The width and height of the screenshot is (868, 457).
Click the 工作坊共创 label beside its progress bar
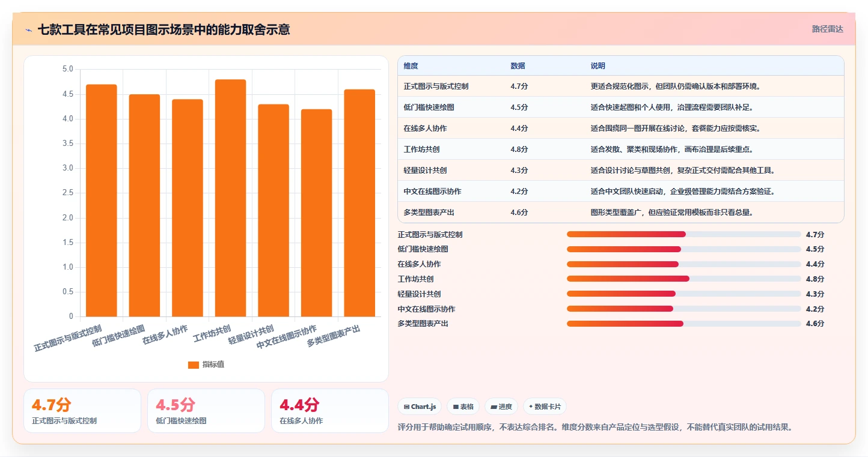click(x=415, y=279)
